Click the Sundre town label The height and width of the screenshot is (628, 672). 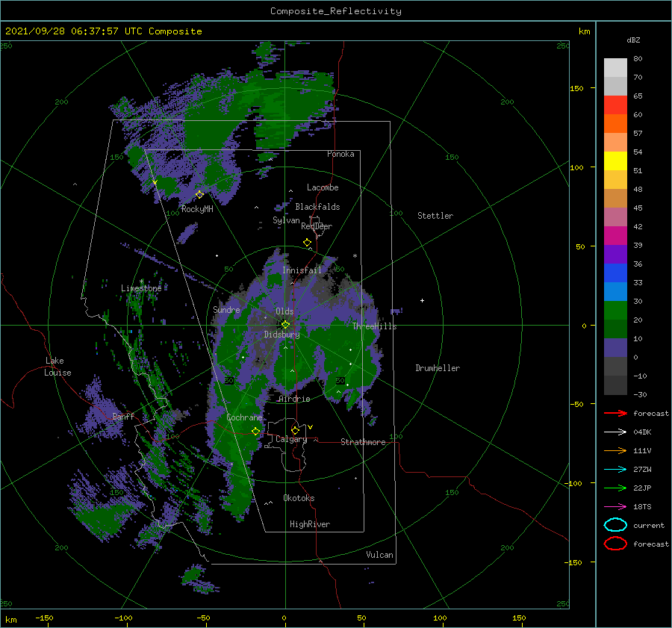[226, 310]
